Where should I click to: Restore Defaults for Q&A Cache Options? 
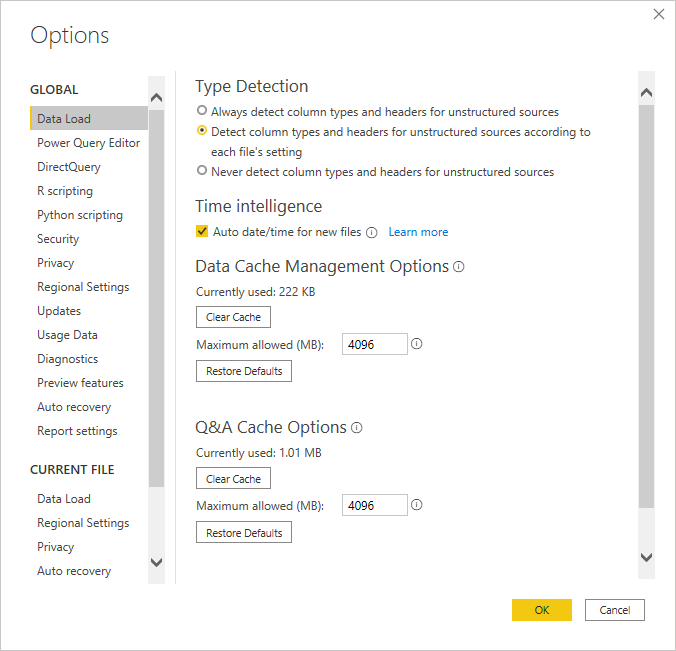244,533
